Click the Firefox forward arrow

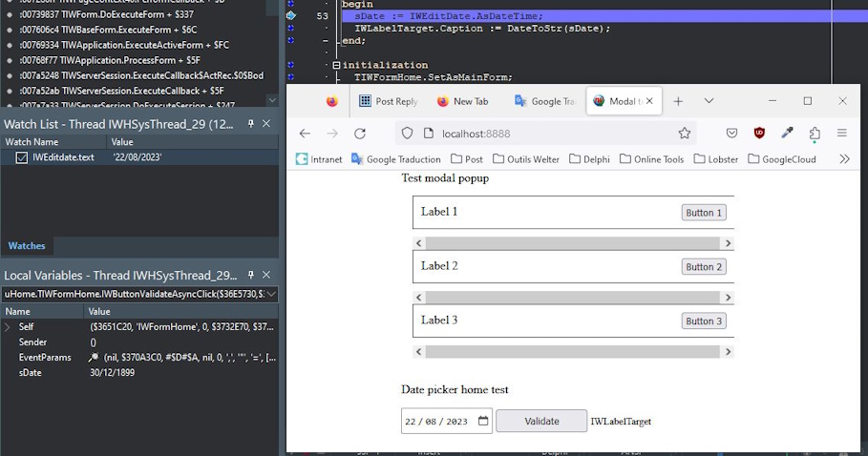pyautogui.click(x=332, y=134)
